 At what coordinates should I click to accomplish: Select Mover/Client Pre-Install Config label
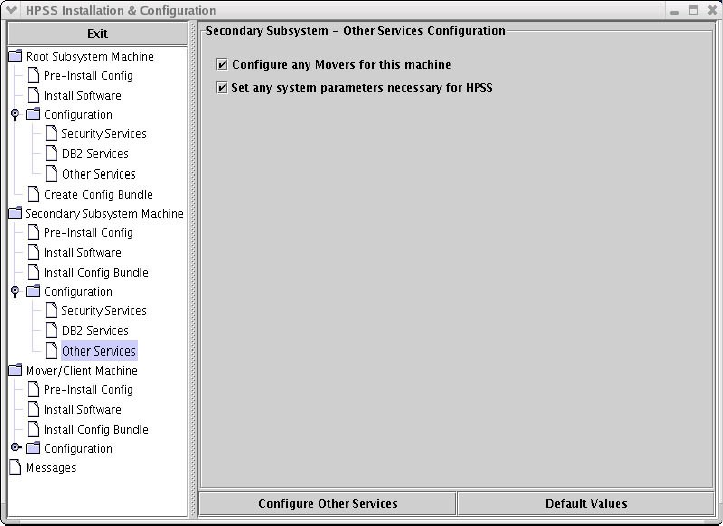point(88,390)
